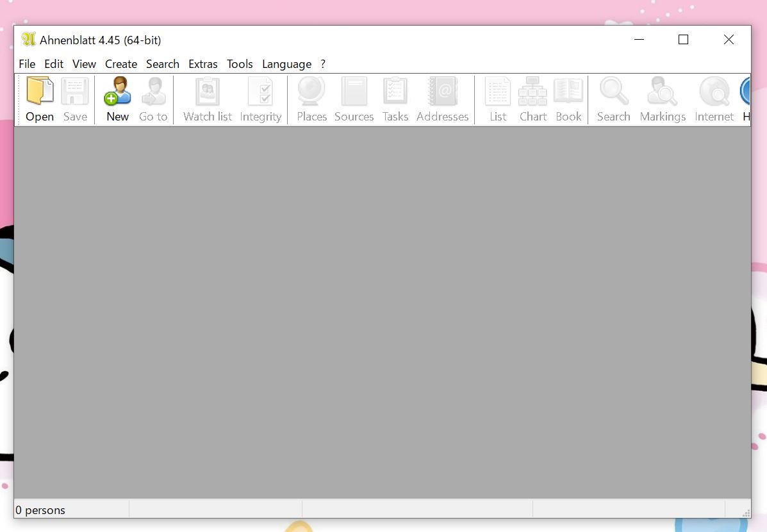Run the Integrity check icon

[x=260, y=91]
